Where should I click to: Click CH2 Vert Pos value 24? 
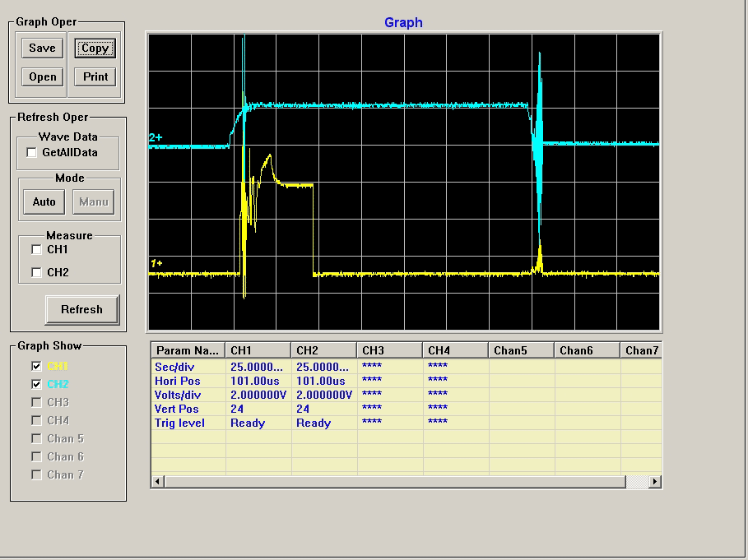click(303, 409)
